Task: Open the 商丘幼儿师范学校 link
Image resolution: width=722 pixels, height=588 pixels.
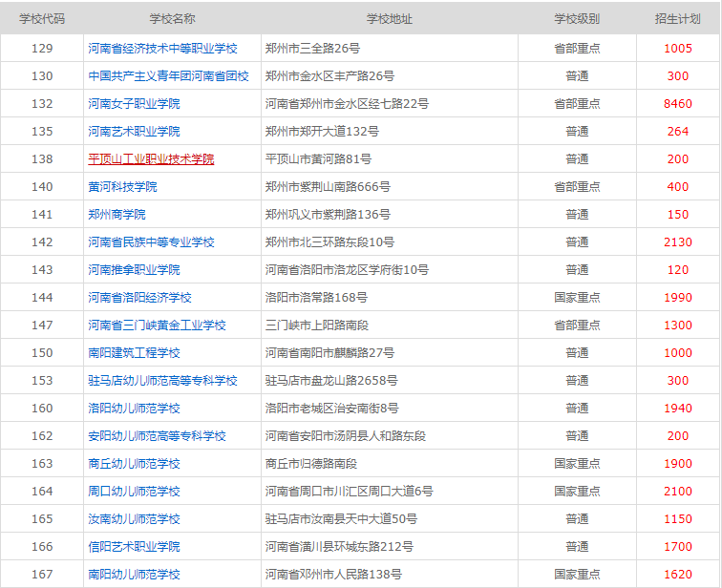Action: [x=134, y=463]
